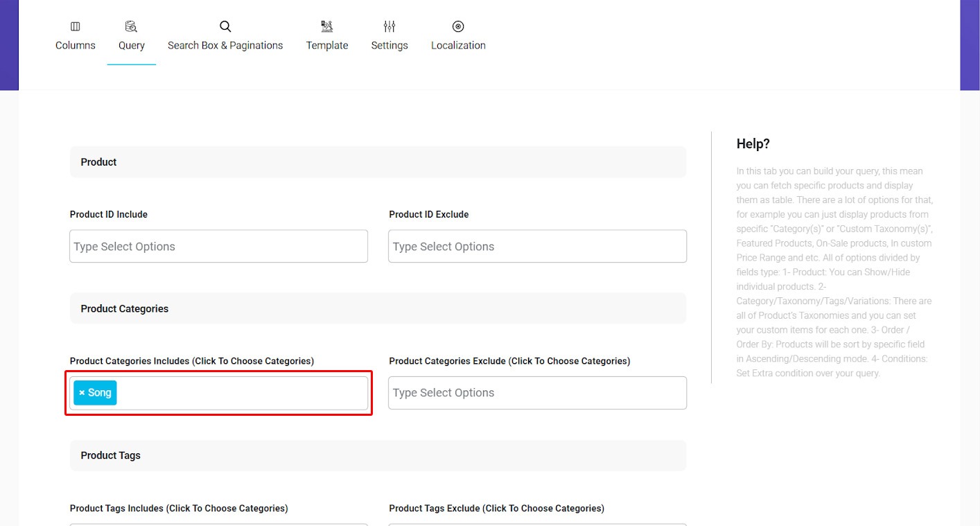Click the Help? heading
Image resolution: width=980 pixels, height=526 pixels.
[x=753, y=144]
